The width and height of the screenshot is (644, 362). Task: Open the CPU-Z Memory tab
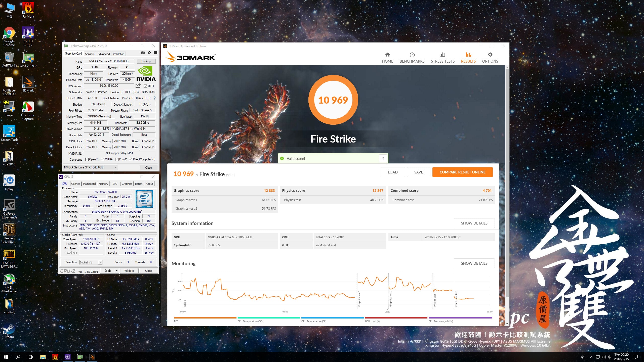(103, 184)
